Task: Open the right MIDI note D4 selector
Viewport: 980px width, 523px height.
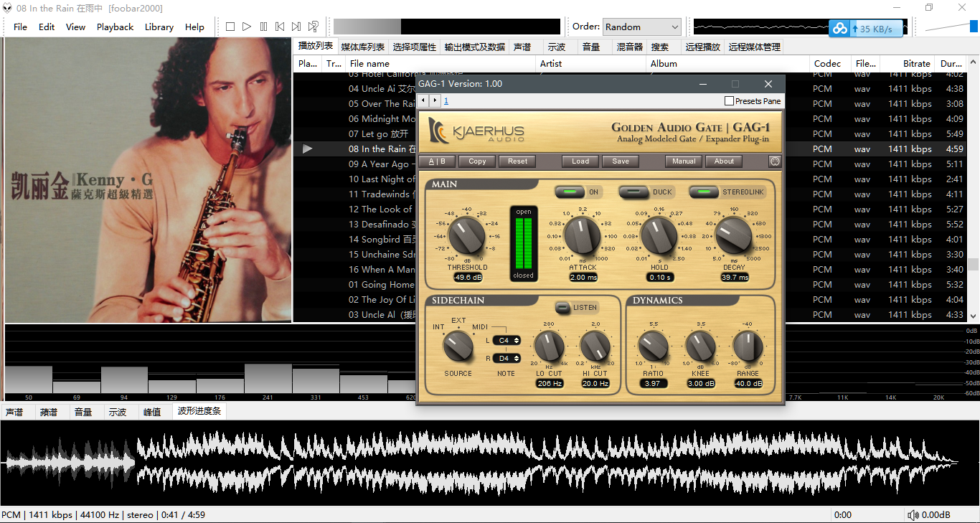Action: pos(508,359)
